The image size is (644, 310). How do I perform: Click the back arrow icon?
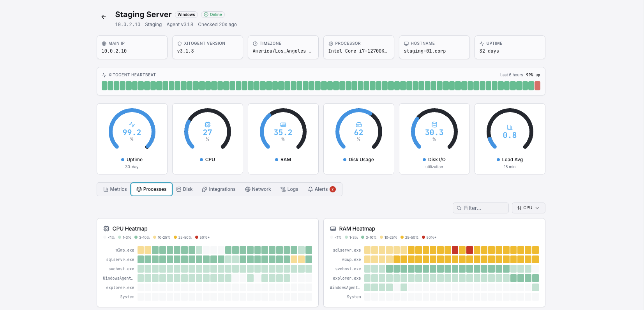pyautogui.click(x=104, y=17)
